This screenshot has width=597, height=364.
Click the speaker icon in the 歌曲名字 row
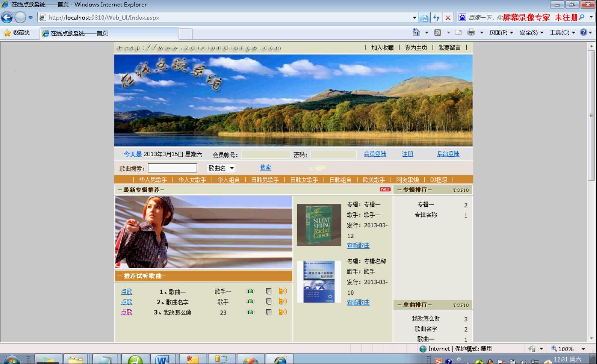point(283,302)
